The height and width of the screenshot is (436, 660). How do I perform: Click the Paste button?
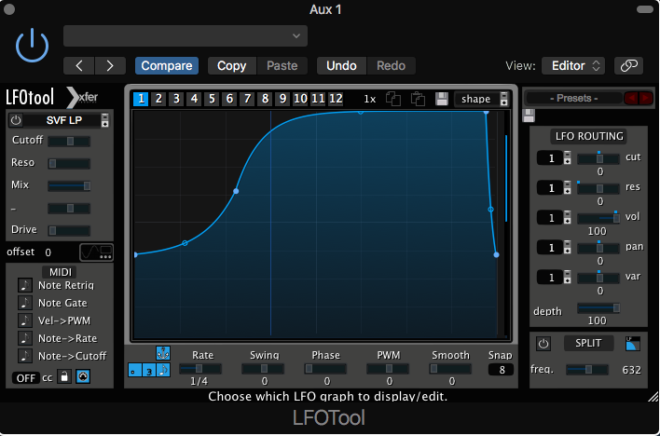coord(282,66)
